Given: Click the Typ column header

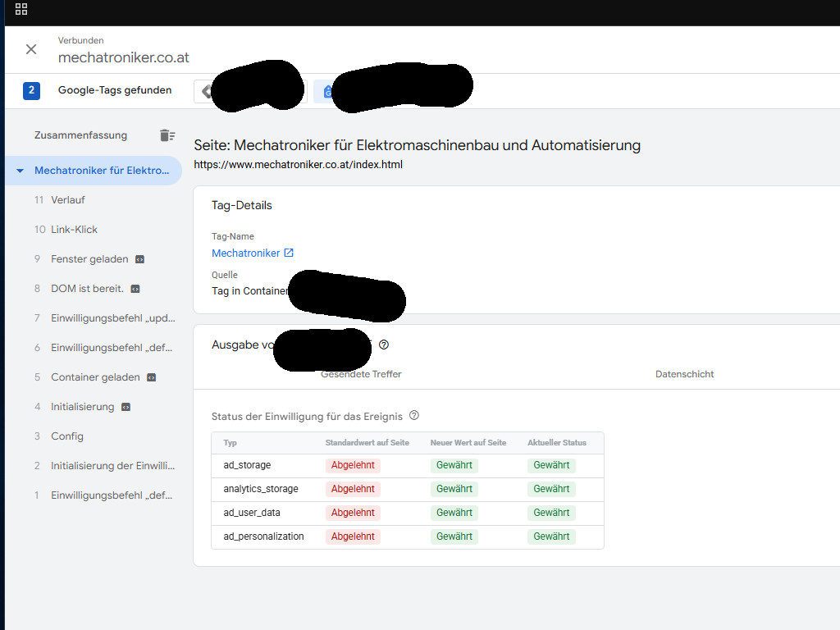Looking at the screenshot, I should [230, 442].
